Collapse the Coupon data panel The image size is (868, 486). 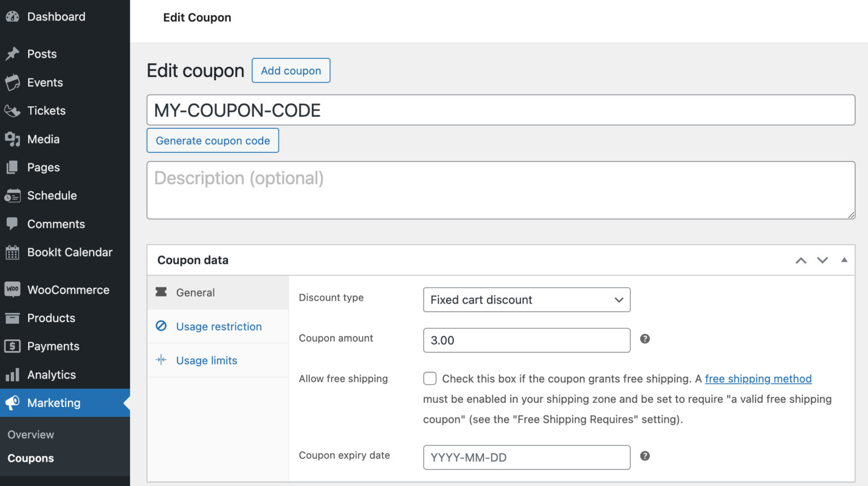844,260
